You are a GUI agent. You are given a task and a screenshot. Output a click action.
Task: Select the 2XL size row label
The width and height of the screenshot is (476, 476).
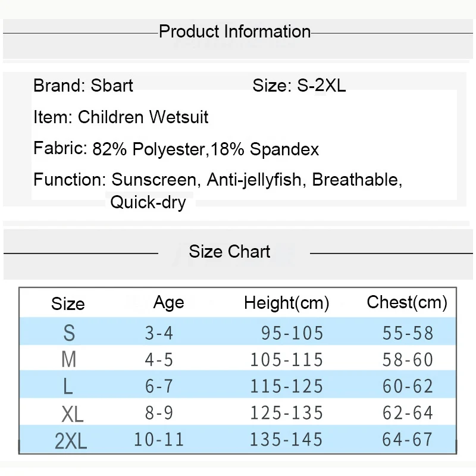70,440
